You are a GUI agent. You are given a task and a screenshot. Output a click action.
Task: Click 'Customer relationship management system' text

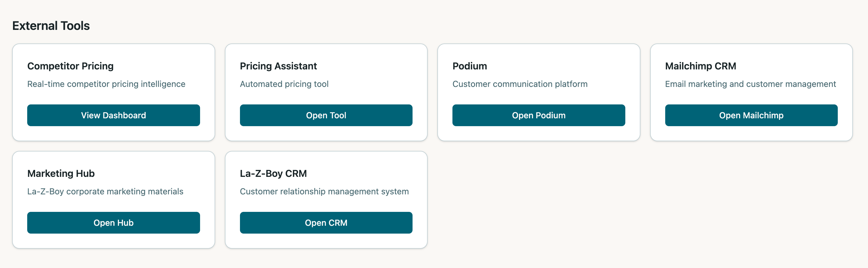324,191
